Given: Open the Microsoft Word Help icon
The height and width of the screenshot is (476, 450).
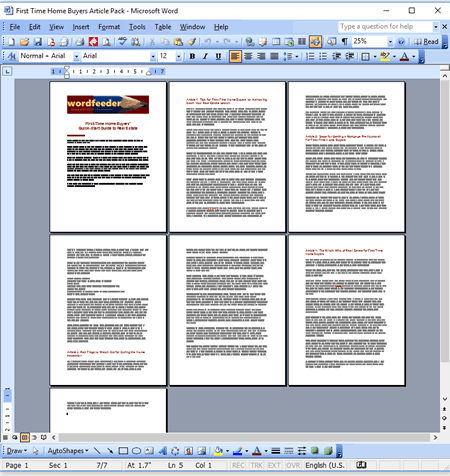Looking at the screenshot, I should pyautogui.click(x=401, y=42).
